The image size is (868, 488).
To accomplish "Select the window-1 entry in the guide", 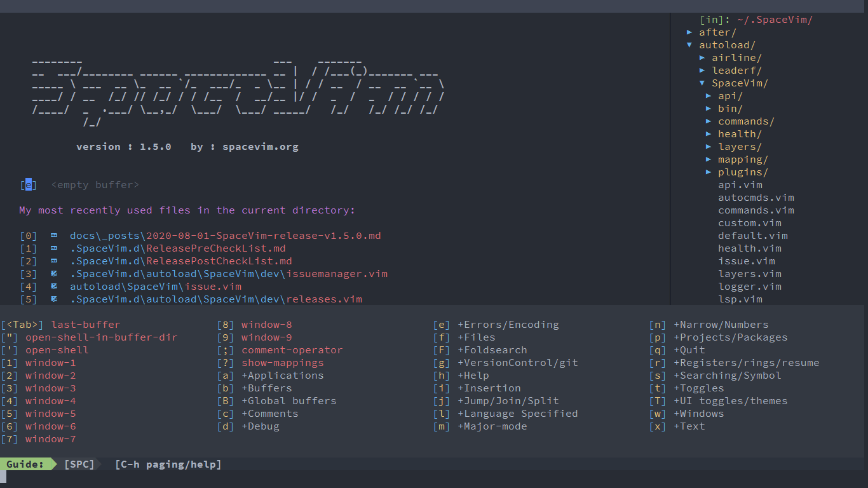I will 50,362.
